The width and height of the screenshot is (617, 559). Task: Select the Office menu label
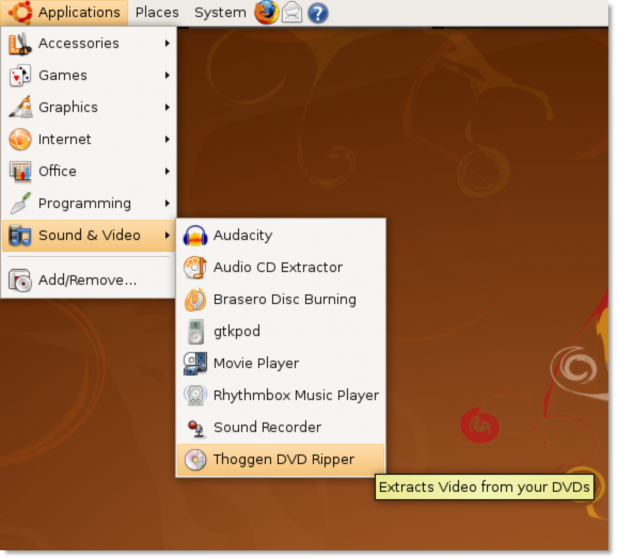point(57,172)
